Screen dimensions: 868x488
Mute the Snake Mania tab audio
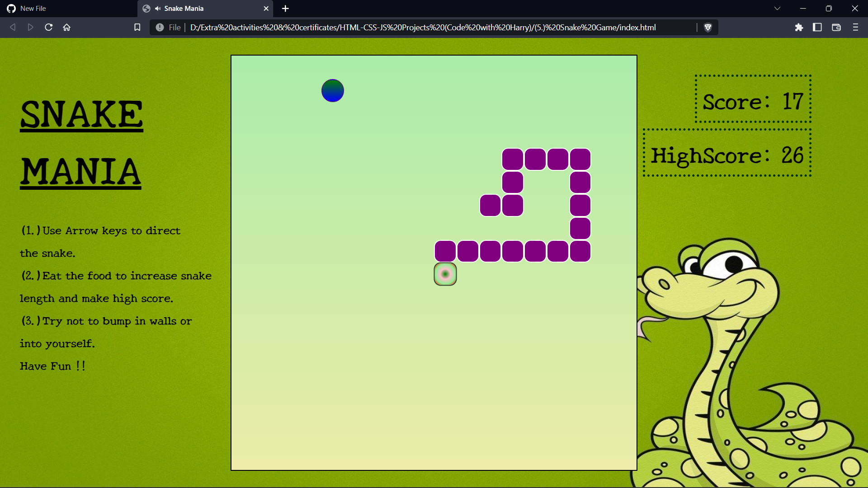[157, 8]
